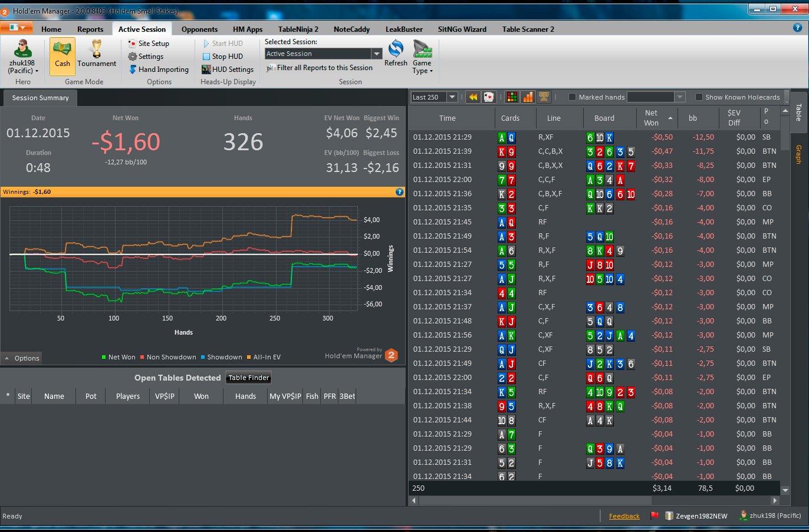This screenshot has width=809, height=532.
Task: Click the trophy icon in hands toolbar
Action: click(x=544, y=97)
